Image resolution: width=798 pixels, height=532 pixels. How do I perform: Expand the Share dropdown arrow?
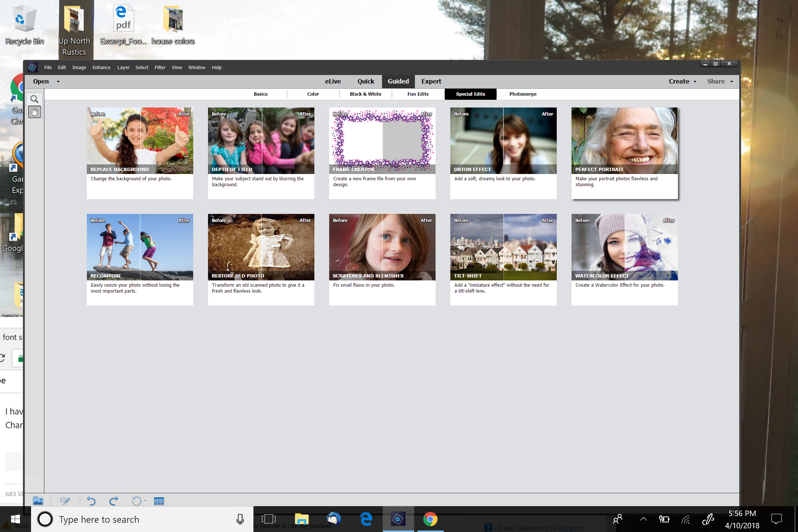click(x=731, y=81)
